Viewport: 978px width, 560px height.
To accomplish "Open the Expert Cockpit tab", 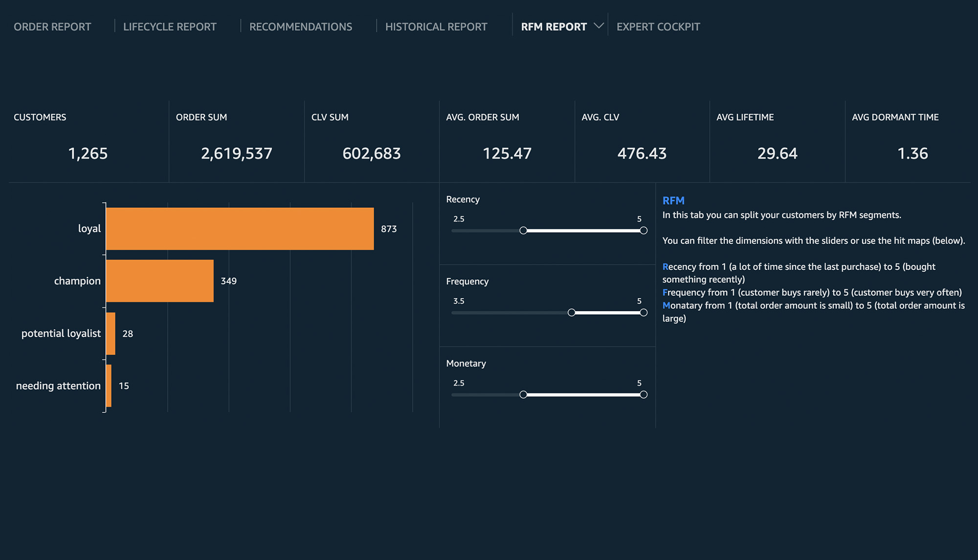I will coord(658,27).
